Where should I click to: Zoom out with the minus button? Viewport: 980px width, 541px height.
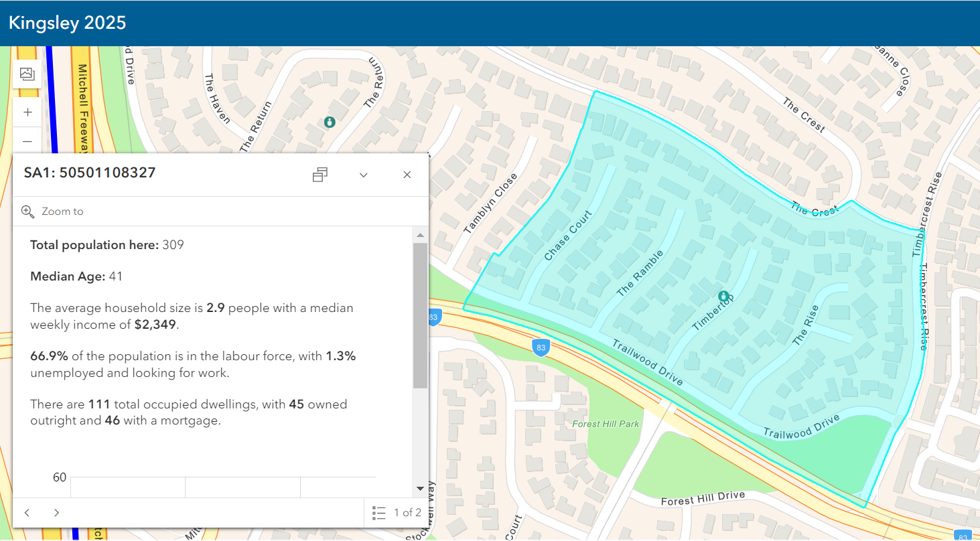pyautogui.click(x=27, y=141)
